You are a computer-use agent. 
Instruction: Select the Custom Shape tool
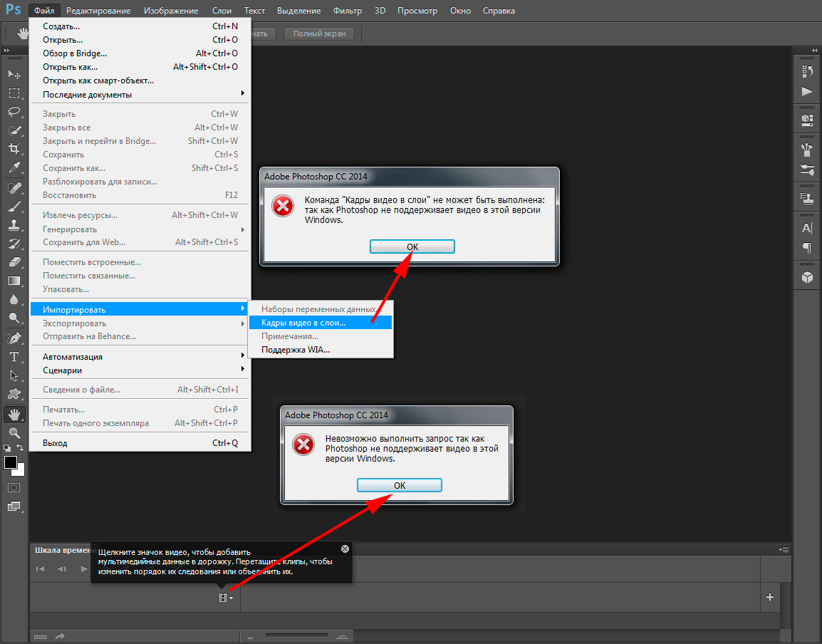tap(14, 395)
